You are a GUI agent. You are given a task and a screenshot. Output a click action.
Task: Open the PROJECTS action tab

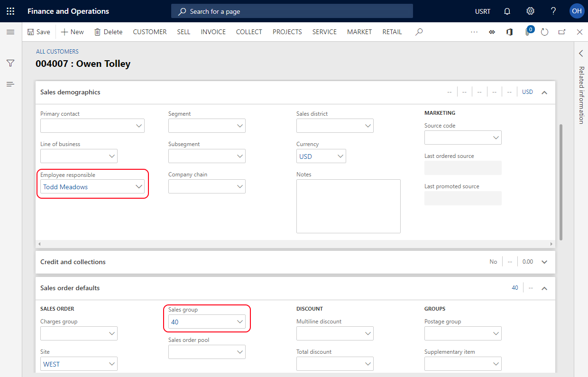coord(287,32)
